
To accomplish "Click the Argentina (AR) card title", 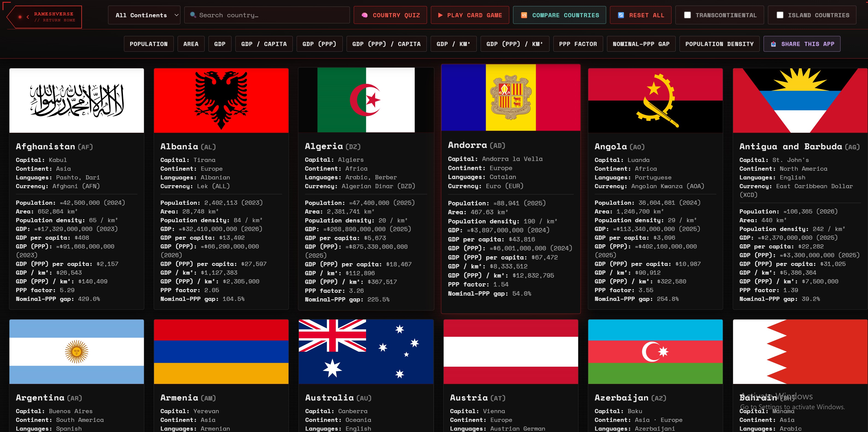I will pos(49,398).
